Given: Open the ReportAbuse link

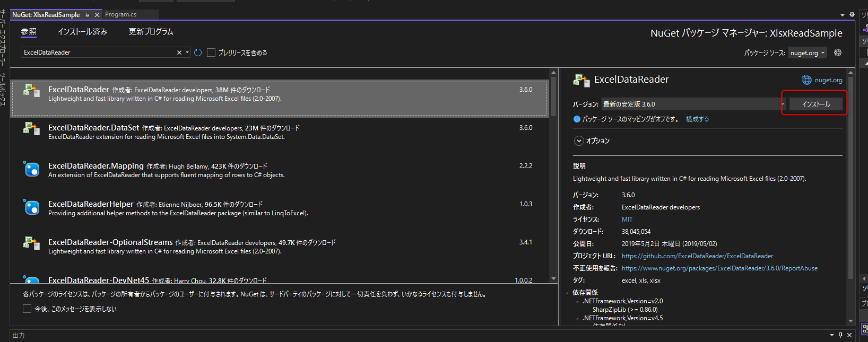Looking at the screenshot, I should [x=719, y=268].
